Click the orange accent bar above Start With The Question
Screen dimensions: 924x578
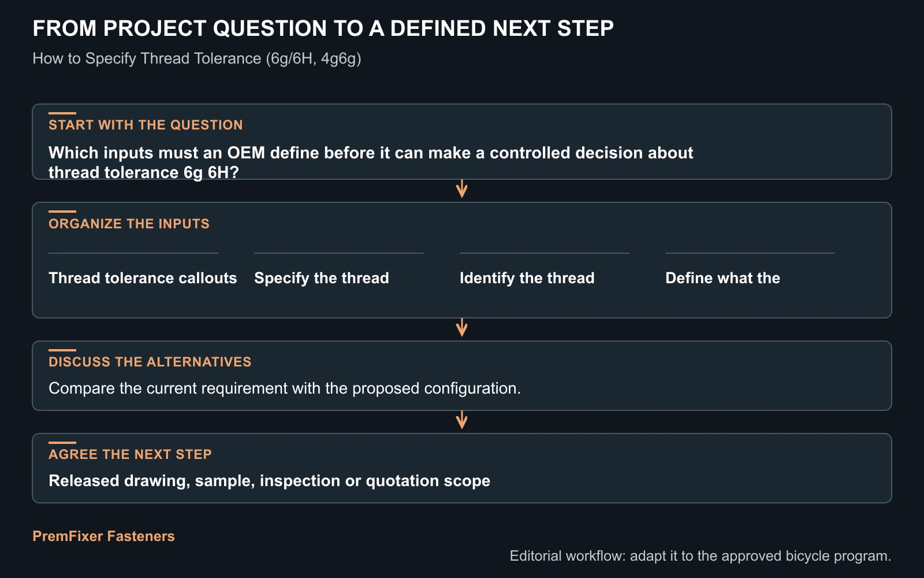click(x=62, y=113)
